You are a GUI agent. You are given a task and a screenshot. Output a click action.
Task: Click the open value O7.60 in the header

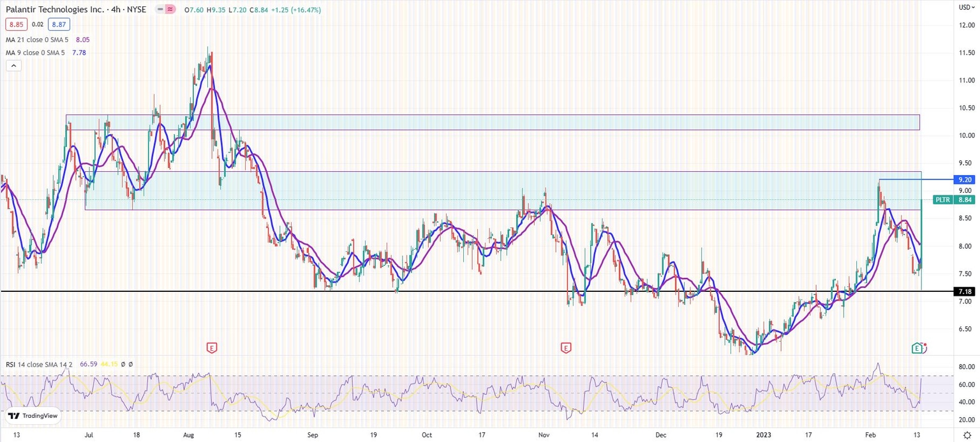[x=193, y=10]
